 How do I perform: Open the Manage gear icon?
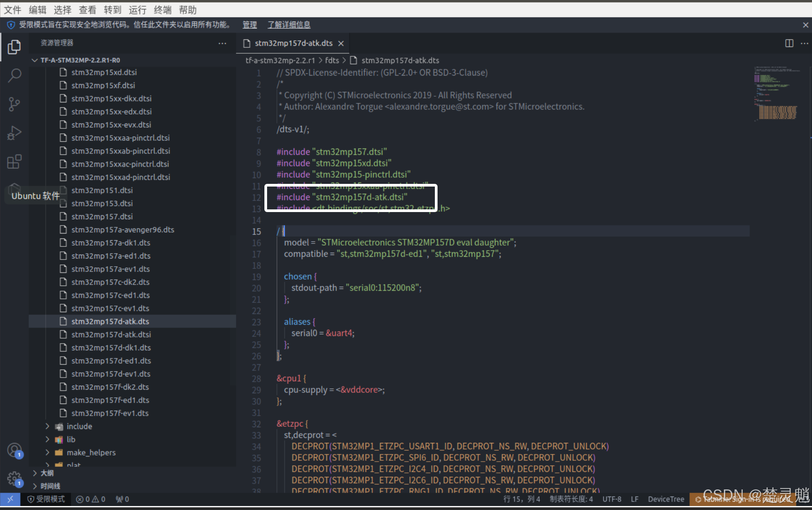(14, 479)
